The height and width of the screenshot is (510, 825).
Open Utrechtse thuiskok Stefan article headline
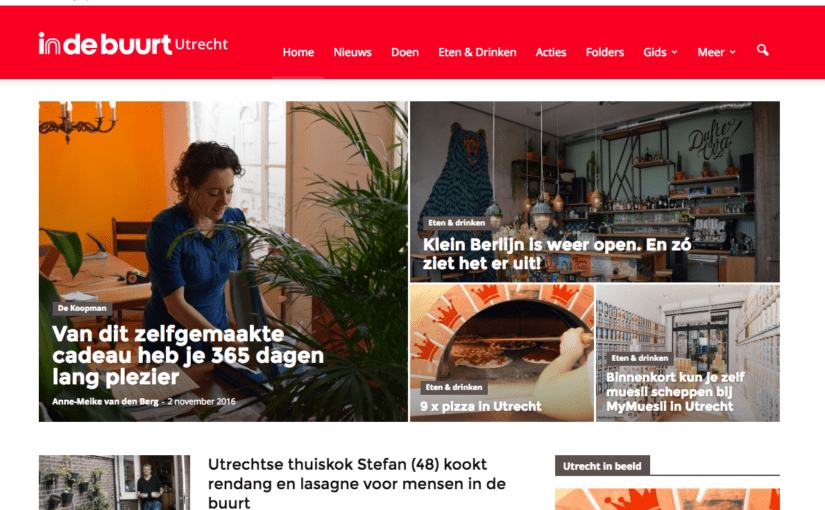(x=357, y=483)
